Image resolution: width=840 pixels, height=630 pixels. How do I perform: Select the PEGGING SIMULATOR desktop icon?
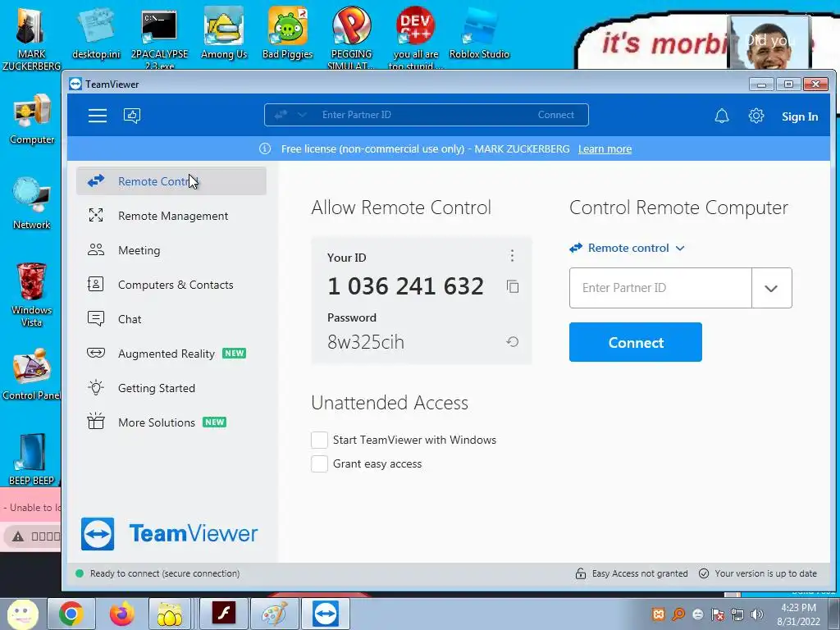(351, 38)
